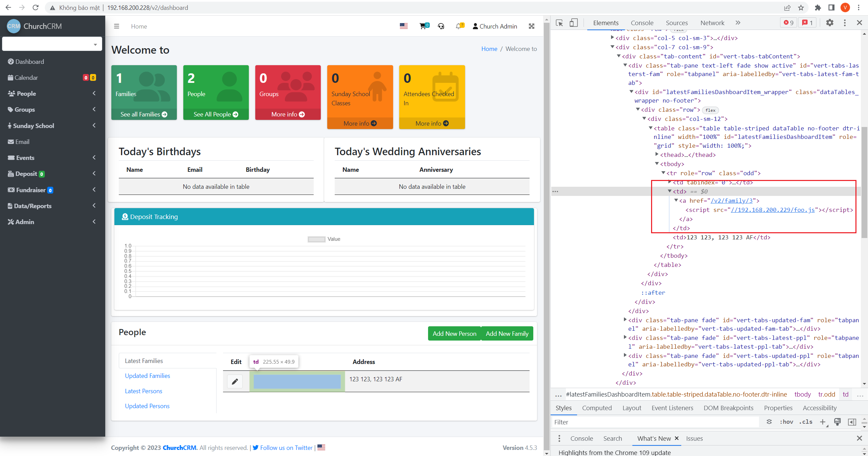Toggle element states with the :hov button

[x=786, y=422]
